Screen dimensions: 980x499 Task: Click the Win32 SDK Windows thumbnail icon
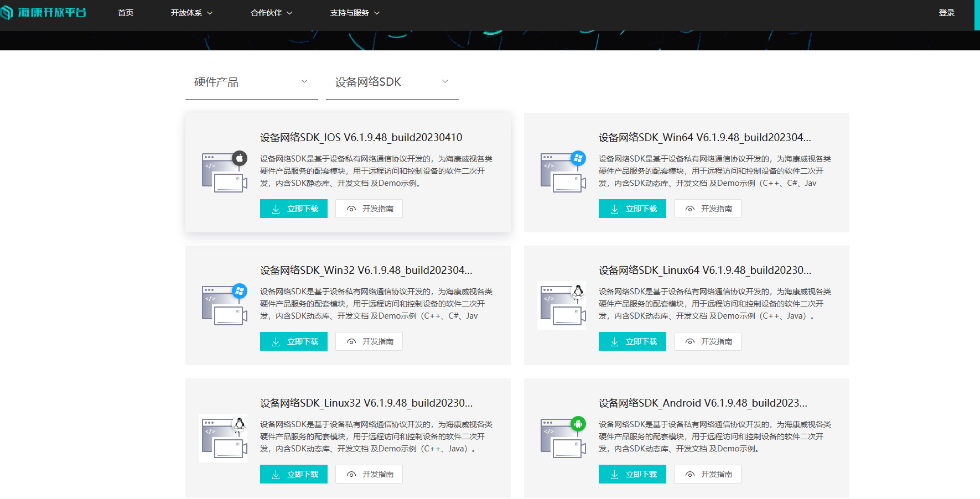click(224, 304)
